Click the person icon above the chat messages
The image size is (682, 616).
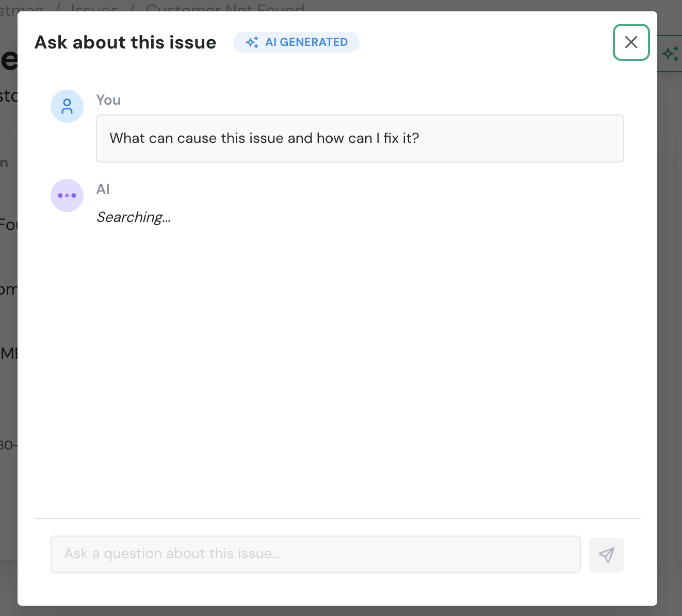(x=67, y=106)
